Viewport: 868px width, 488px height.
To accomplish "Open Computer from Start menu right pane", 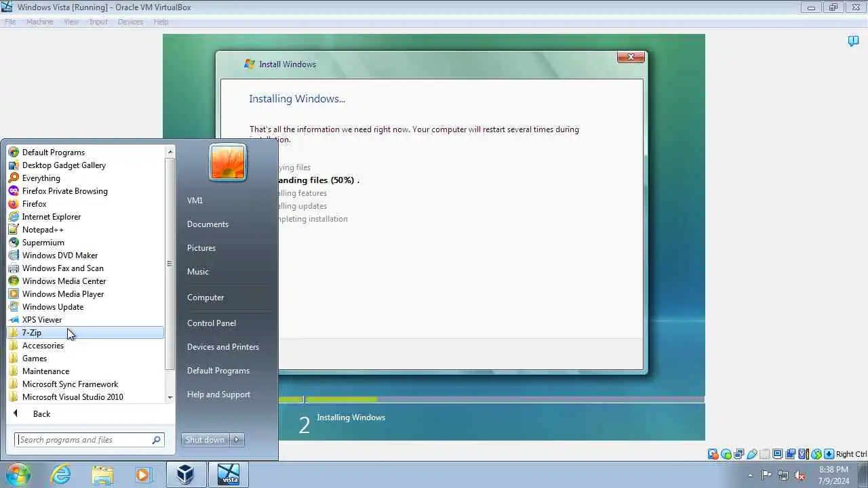I will (205, 297).
